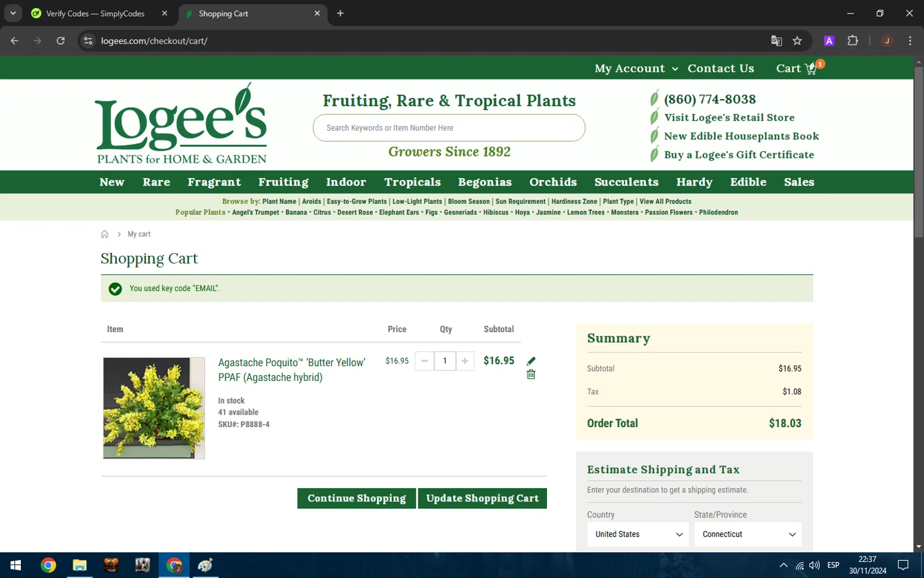Click the Agastache product thumbnail image
Screen dimensions: 924x578
tap(154, 408)
